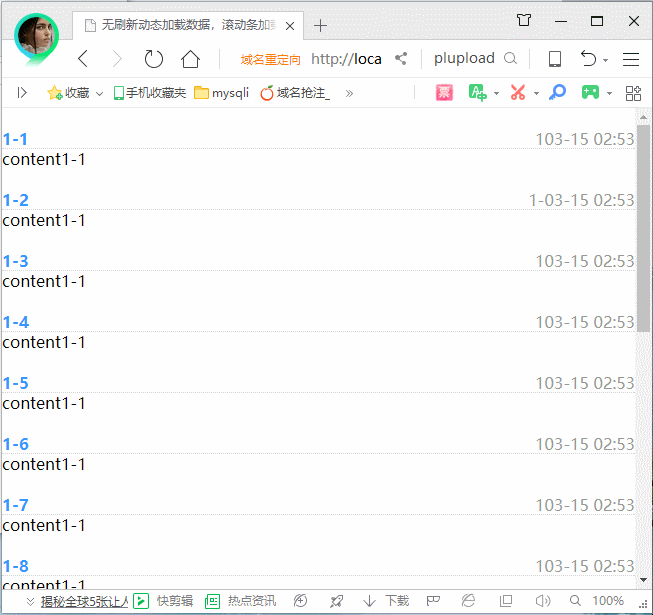The width and height of the screenshot is (653, 615).
Task: Open the blue key password icon
Action: click(557, 92)
